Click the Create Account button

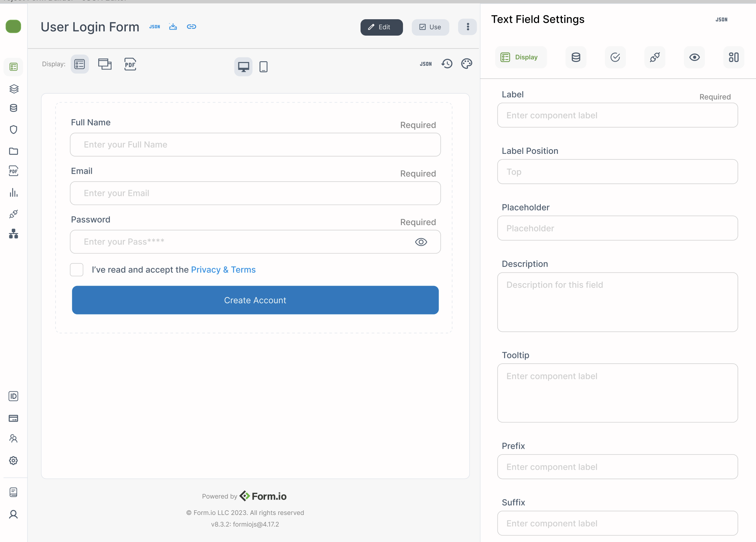tap(255, 300)
